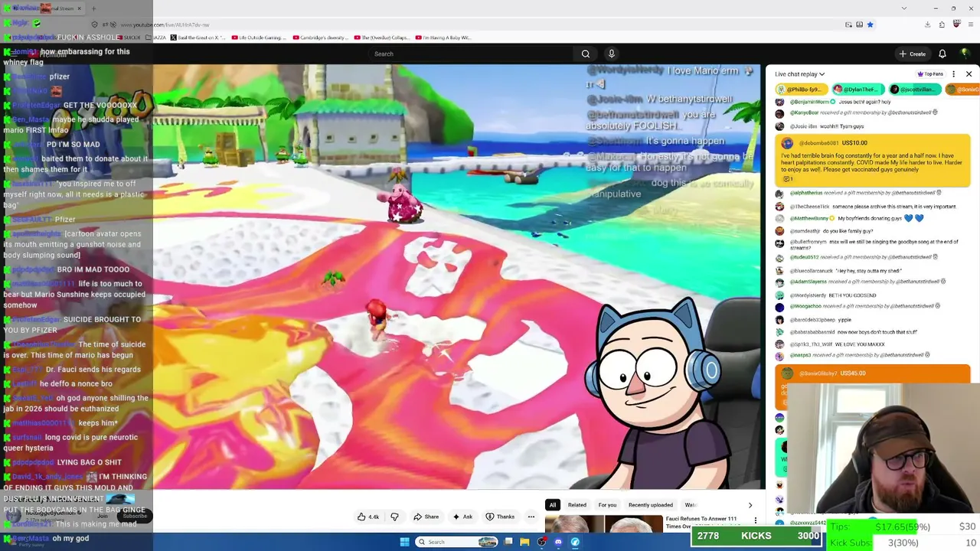Close the live chat replay panel
This screenshot has height=551, width=980.
(x=969, y=74)
